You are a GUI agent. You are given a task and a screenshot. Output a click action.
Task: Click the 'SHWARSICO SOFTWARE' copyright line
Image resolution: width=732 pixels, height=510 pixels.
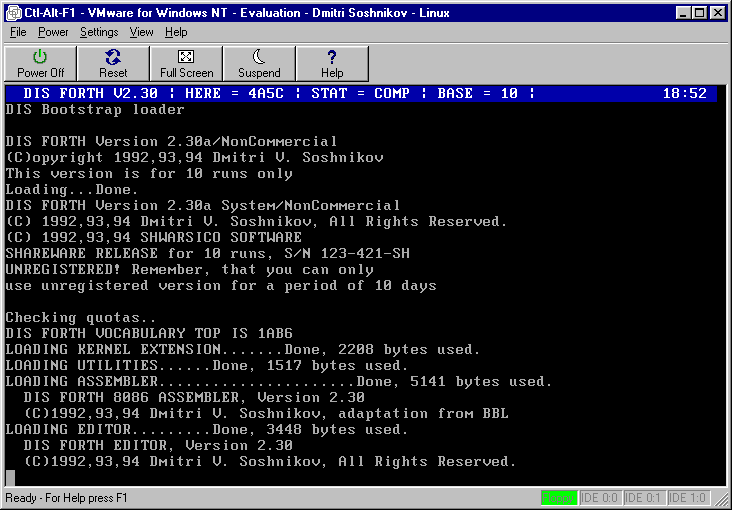coord(154,237)
